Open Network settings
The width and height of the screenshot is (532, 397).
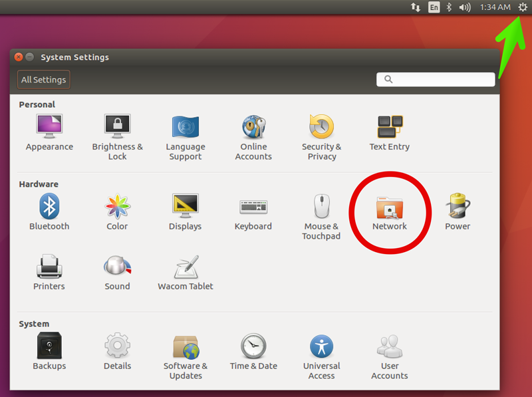(x=390, y=213)
